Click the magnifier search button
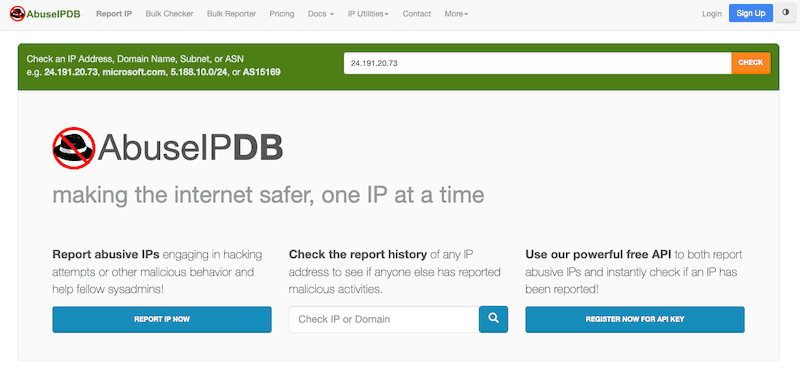Viewport: 800px width, 370px height. [x=493, y=319]
